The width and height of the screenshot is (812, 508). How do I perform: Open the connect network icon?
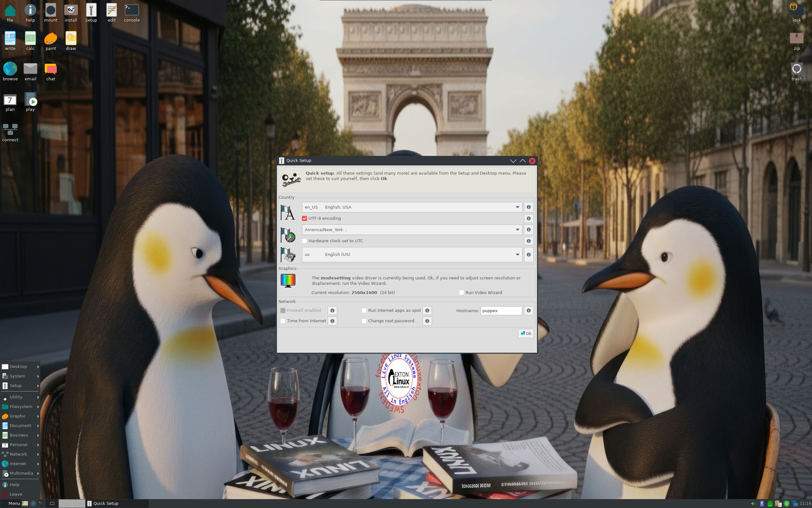point(10,132)
